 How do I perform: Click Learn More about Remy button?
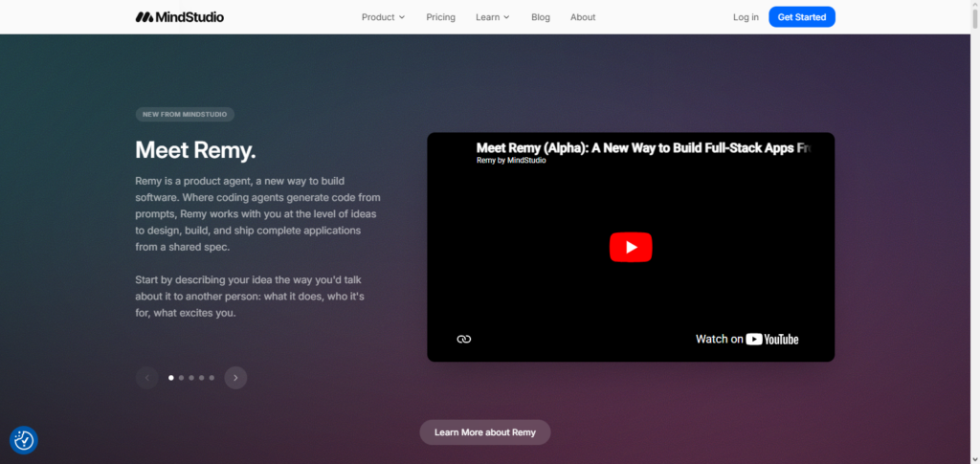[x=485, y=432]
